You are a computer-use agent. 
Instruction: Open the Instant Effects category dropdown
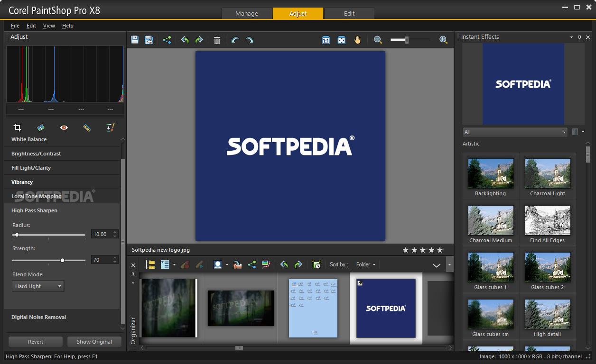(515, 132)
